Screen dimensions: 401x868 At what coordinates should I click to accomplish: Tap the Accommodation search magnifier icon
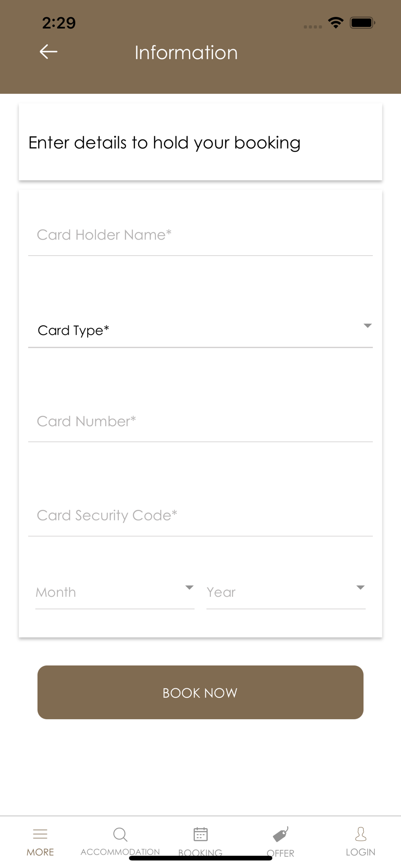[120, 834]
